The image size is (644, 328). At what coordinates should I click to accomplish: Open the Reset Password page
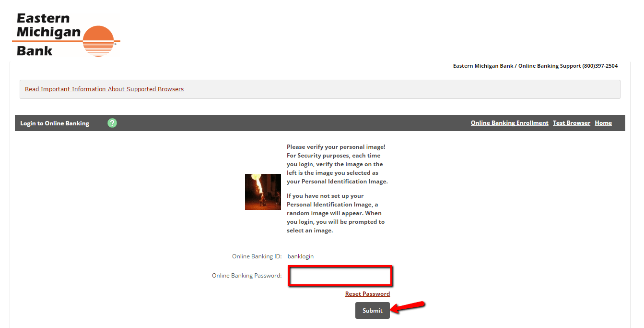[x=367, y=293]
